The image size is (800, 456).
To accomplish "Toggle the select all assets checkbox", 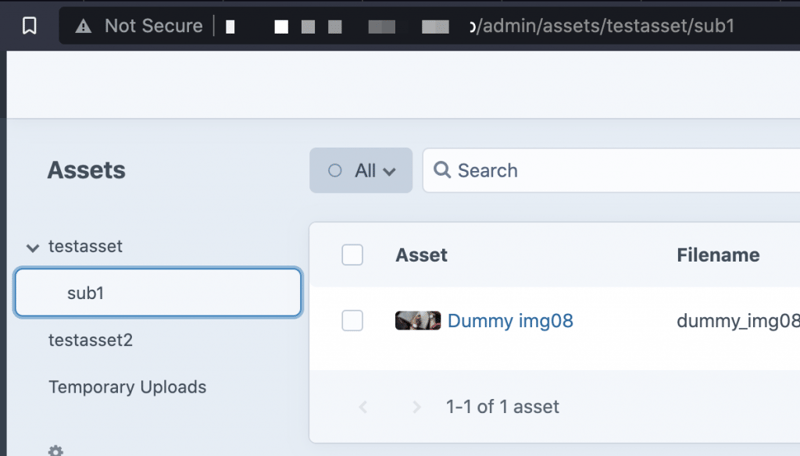I will point(352,255).
